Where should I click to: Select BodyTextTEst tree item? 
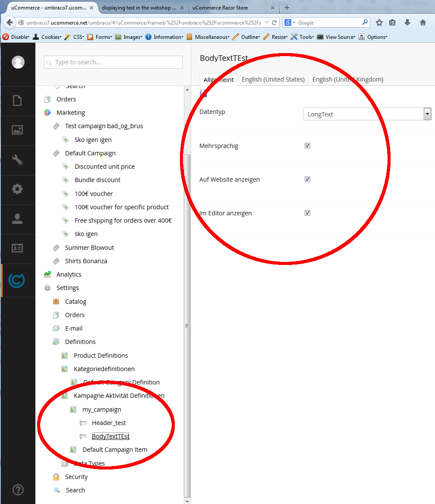[x=110, y=436]
